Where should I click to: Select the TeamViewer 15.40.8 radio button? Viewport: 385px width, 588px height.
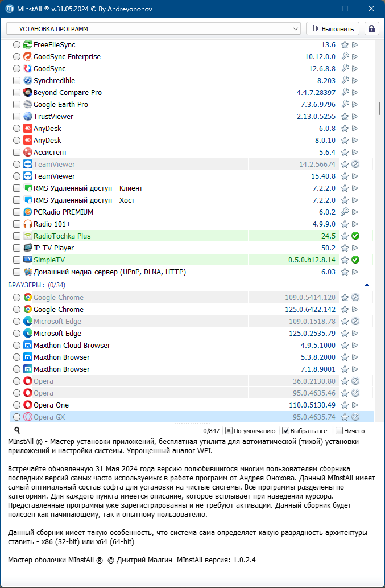pyautogui.click(x=16, y=176)
